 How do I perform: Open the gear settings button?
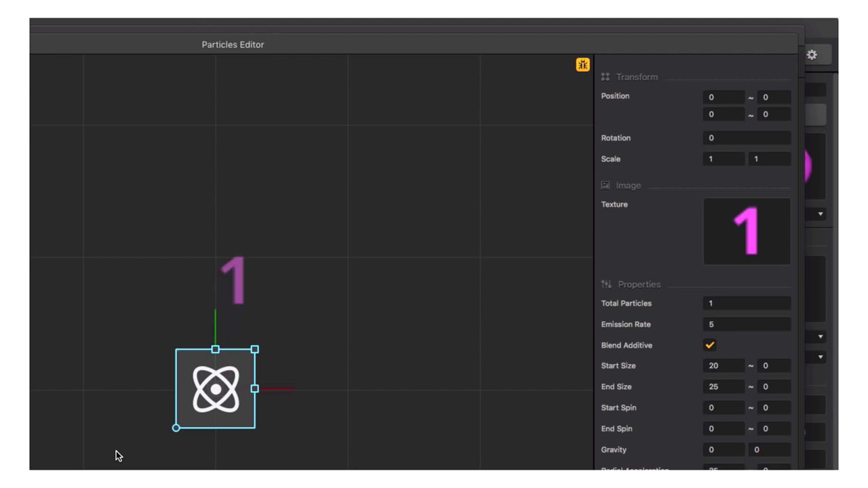[812, 55]
